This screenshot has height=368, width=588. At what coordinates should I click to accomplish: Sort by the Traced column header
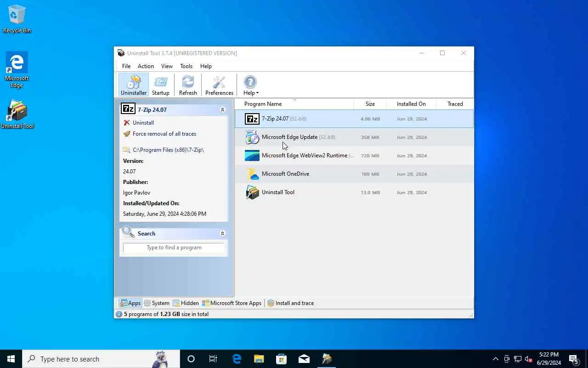point(455,104)
